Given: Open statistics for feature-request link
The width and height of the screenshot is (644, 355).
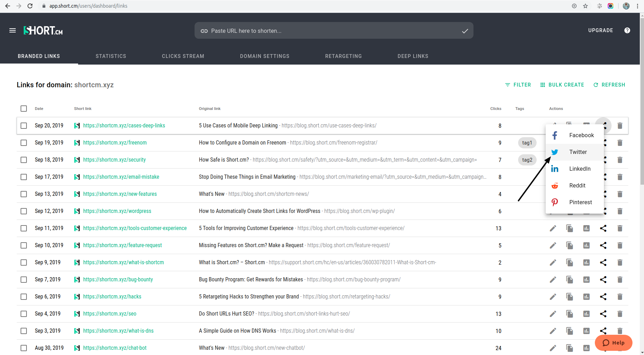Looking at the screenshot, I should click(586, 245).
